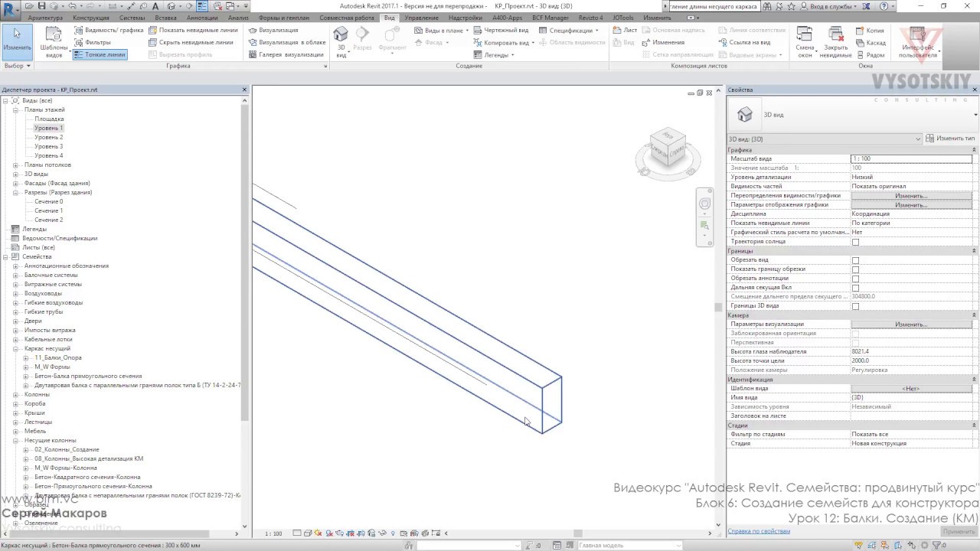Toggle Дальняя секущая Вкл checkbox
Viewport: 980px width, 551px height.
pos(855,288)
